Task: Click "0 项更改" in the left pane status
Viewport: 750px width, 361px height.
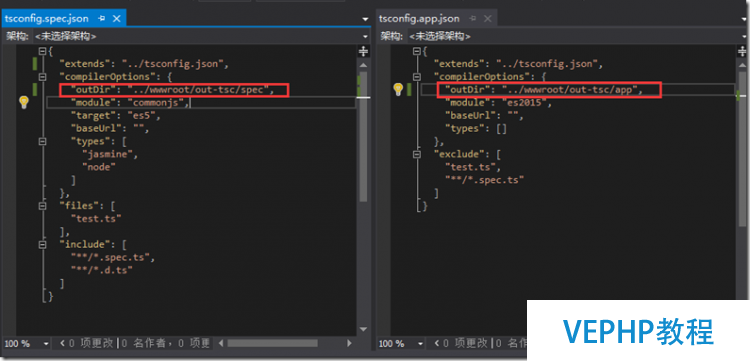Action: (x=91, y=343)
